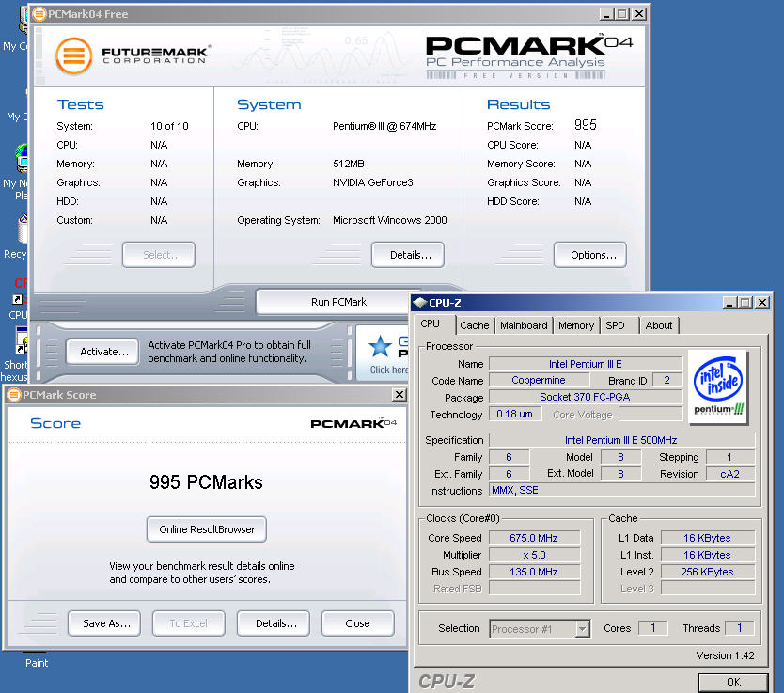This screenshot has width=784, height=693.
Task: Click the Revision cA2 field
Action: [730, 474]
